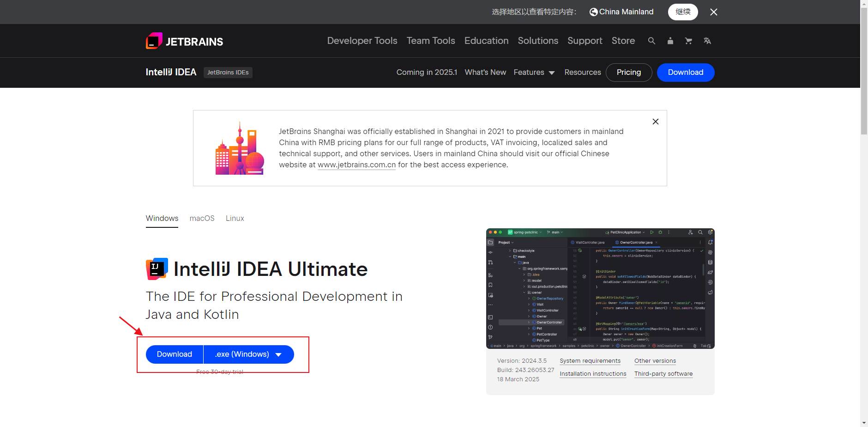Close the region selection banner
Image resolution: width=868 pixels, height=427 pixels.
pyautogui.click(x=713, y=12)
